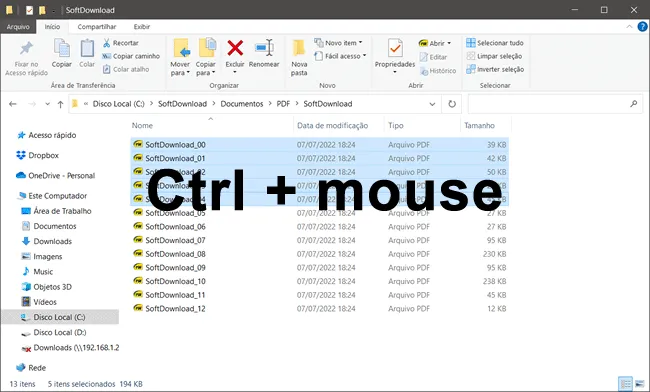The image size is (650, 392).
Task: Click the Documentos breadcrumb segment
Action: point(242,104)
